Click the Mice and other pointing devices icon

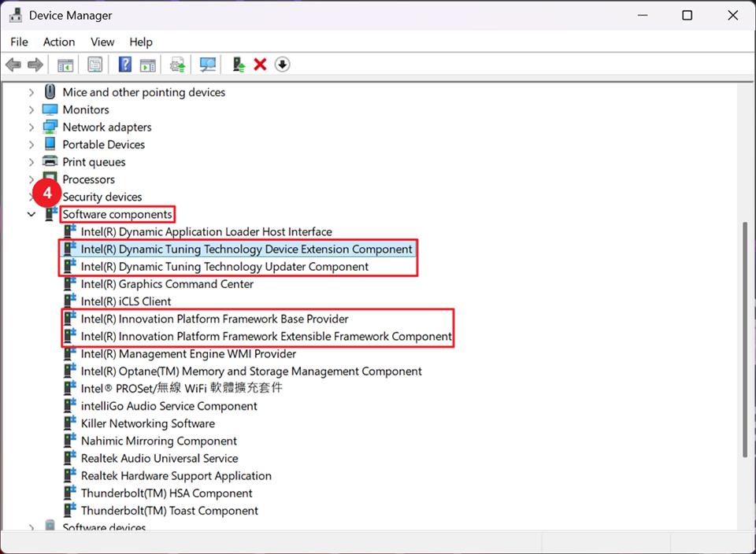pos(50,92)
